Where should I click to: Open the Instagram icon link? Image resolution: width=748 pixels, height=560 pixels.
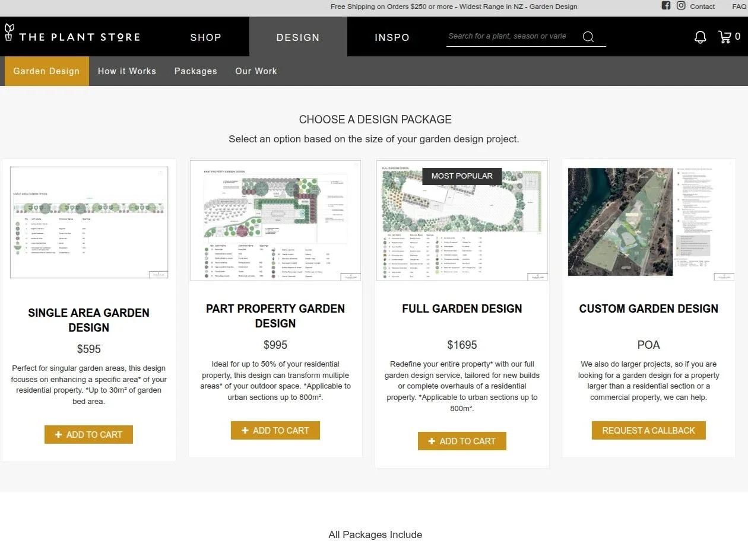tap(681, 5)
